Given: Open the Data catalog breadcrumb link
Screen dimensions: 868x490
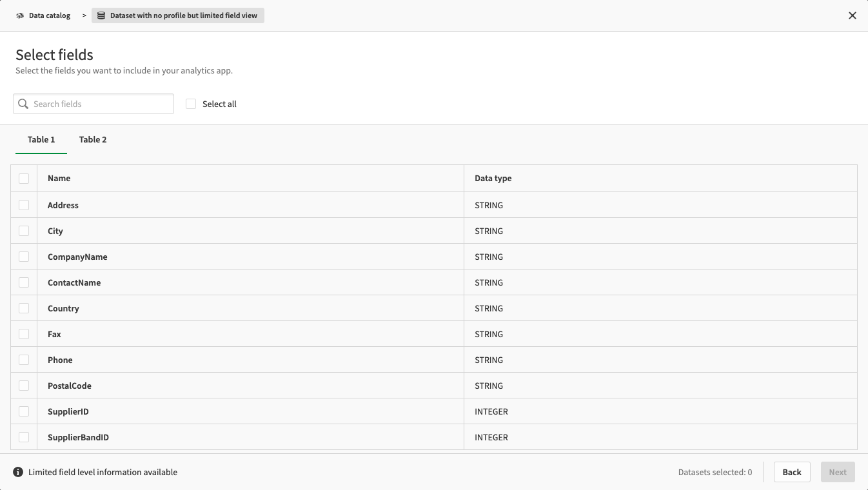Looking at the screenshot, I should pyautogui.click(x=50, y=15).
